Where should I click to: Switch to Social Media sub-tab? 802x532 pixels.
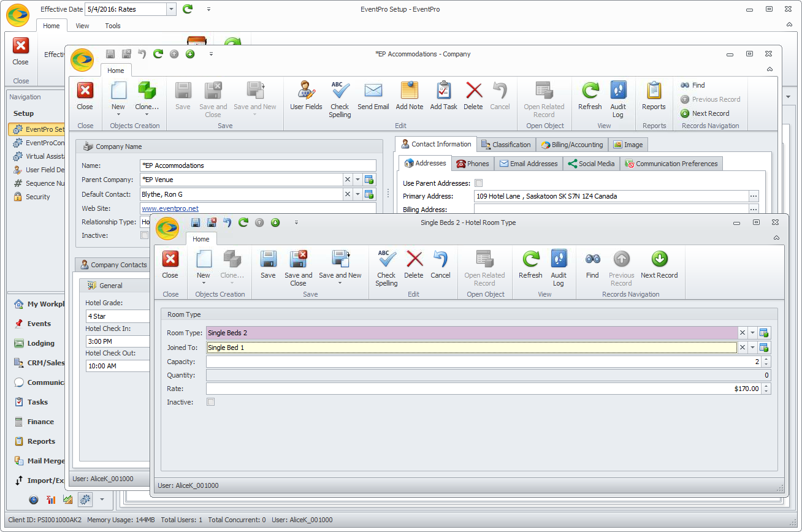pos(591,164)
